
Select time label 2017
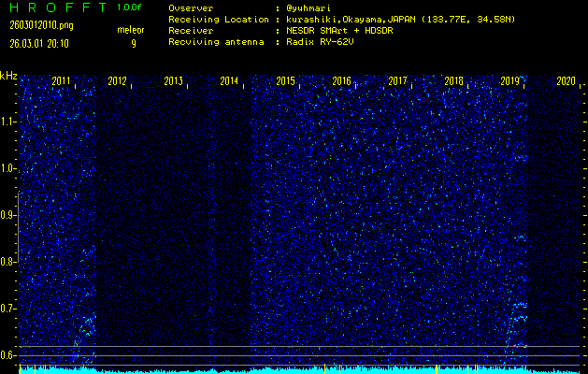pos(397,81)
